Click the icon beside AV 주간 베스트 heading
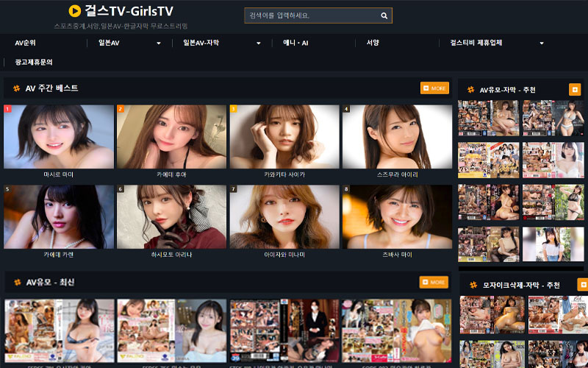The image size is (588, 368). [x=16, y=88]
